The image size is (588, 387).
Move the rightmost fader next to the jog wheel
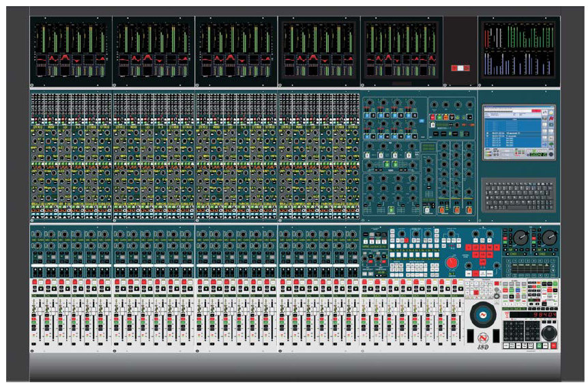pos(460,311)
